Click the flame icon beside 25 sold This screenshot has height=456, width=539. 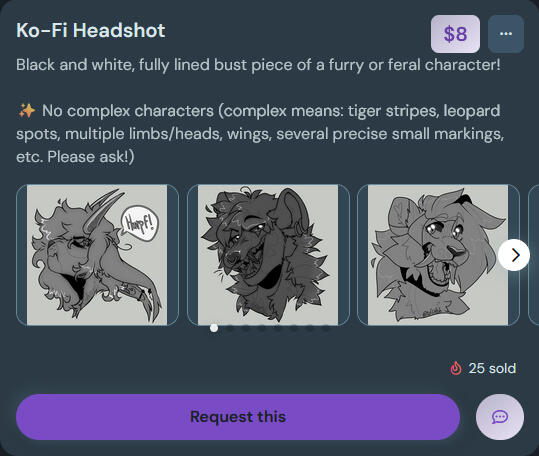tap(456, 368)
